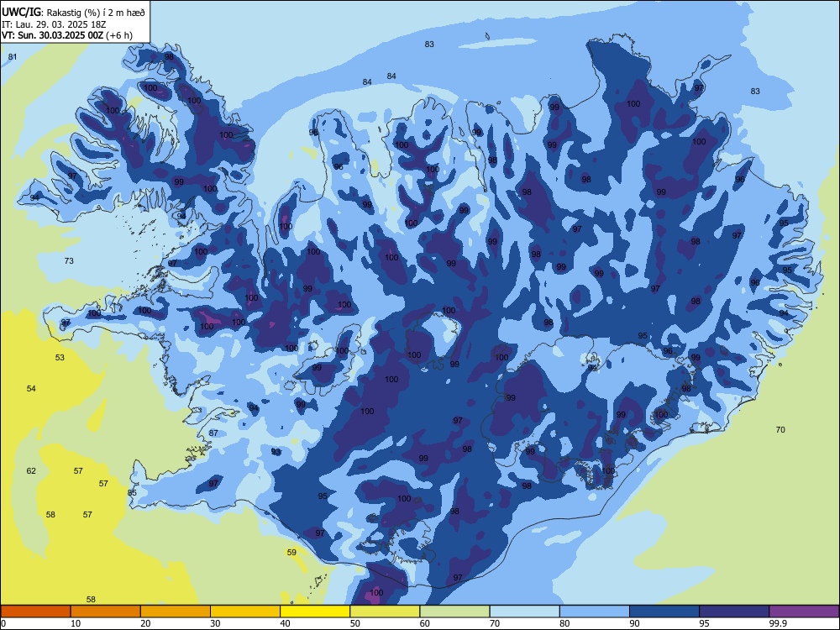This screenshot has width=840, height=630.
Task: Click the legend label '50'
Action: [355, 623]
